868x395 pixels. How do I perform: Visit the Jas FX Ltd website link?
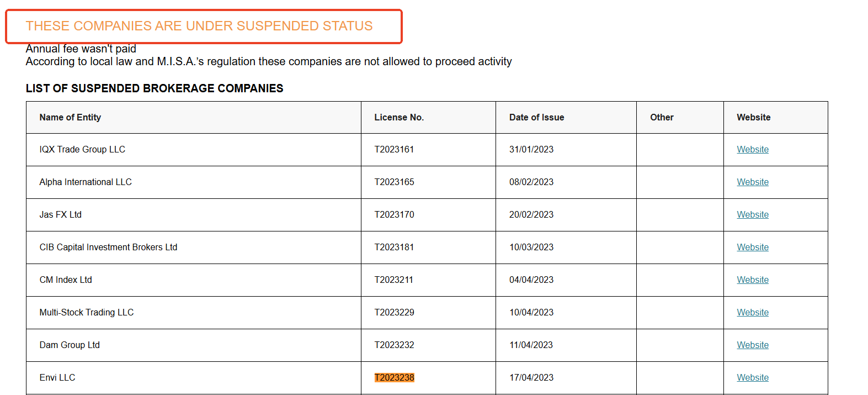pos(752,215)
